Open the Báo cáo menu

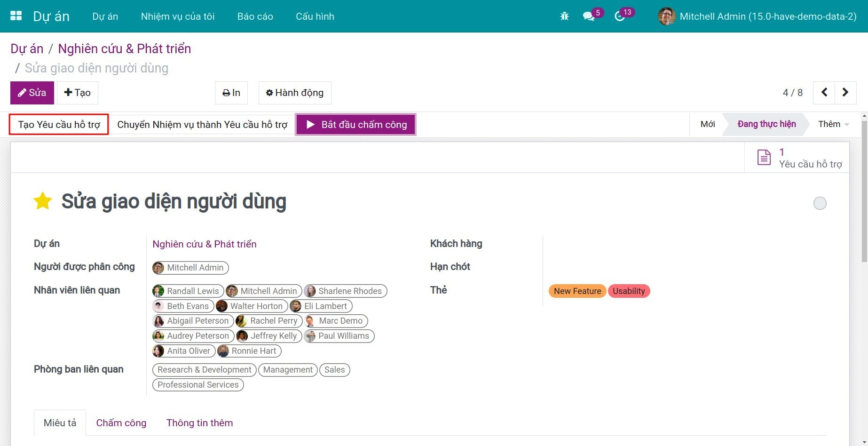click(255, 16)
